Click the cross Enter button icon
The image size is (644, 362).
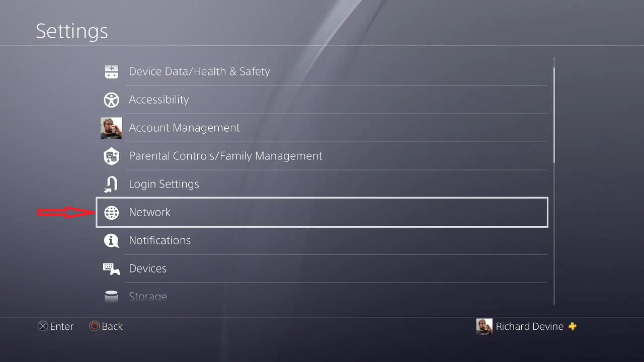coord(43,326)
